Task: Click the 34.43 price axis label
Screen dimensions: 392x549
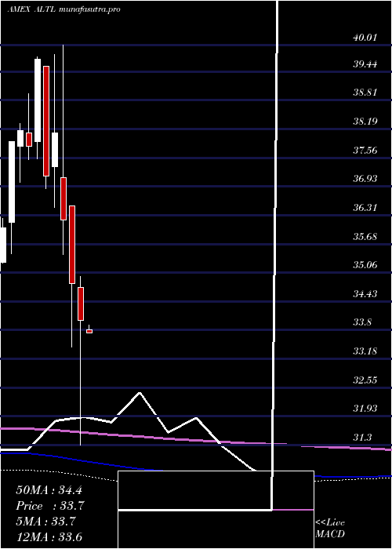Action: click(x=365, y=293)
